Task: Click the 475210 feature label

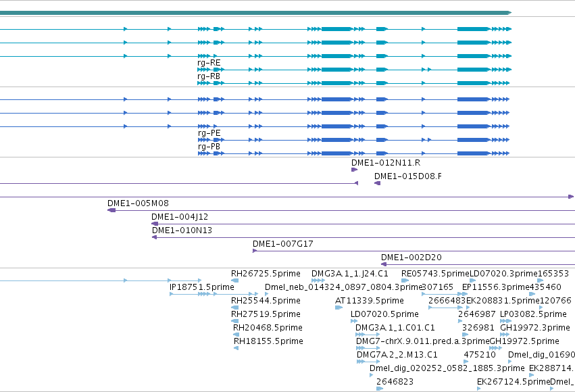Action: (x=480, y=355)
